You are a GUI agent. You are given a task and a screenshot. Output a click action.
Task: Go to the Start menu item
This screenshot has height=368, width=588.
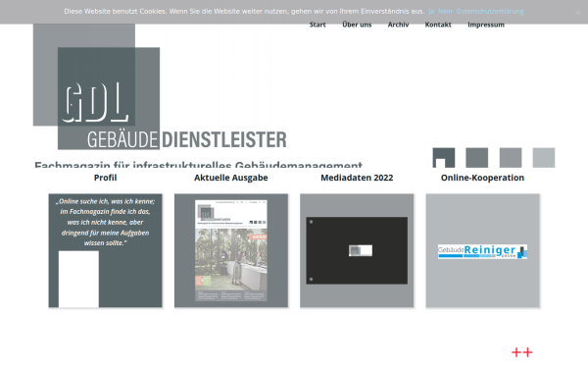point(318,25)
